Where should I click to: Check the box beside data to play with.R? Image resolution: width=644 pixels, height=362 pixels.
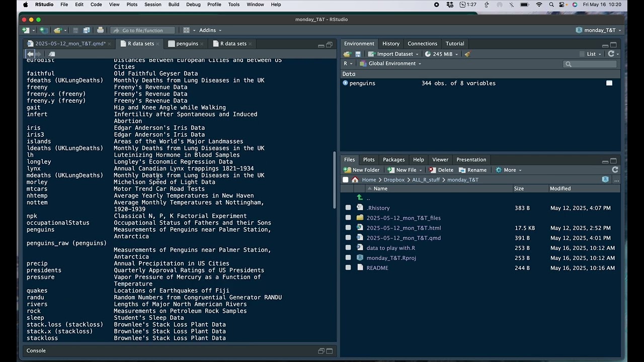(x=348, y=248)
